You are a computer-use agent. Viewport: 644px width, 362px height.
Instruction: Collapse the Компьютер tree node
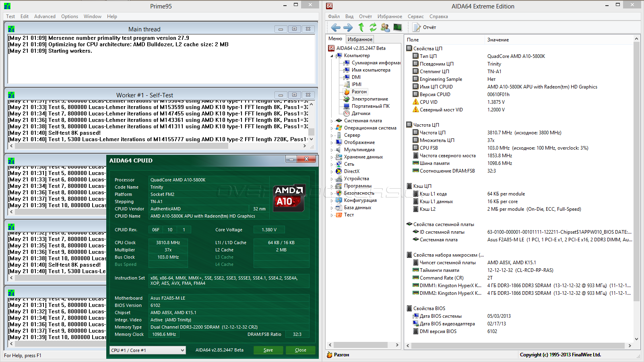click(x=332, y=56)
